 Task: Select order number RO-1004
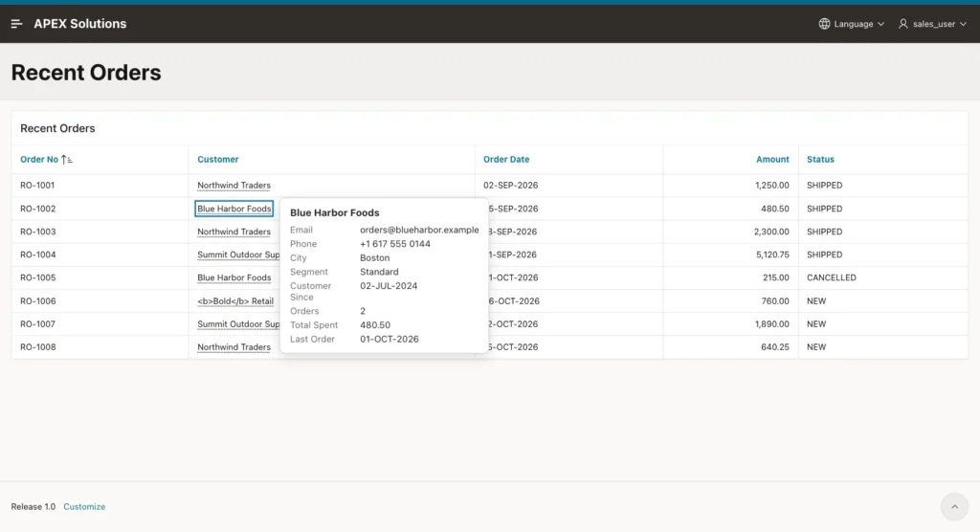[x=37, y=255]
